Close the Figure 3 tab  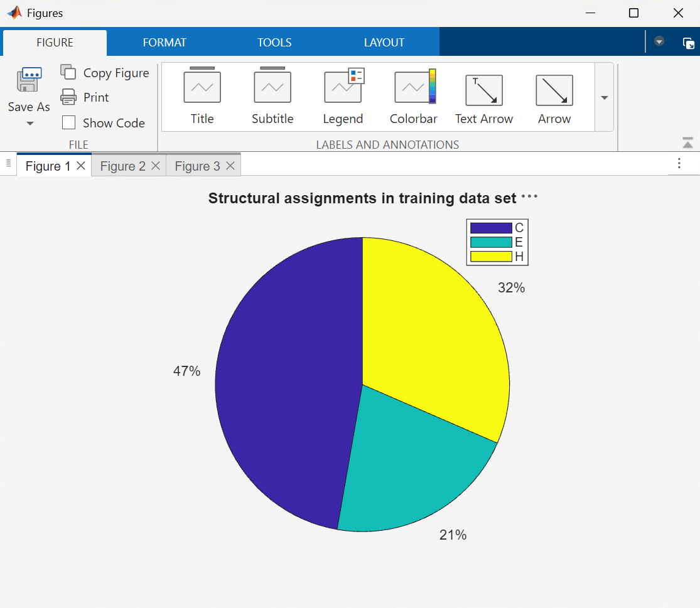tap(230, 166)
